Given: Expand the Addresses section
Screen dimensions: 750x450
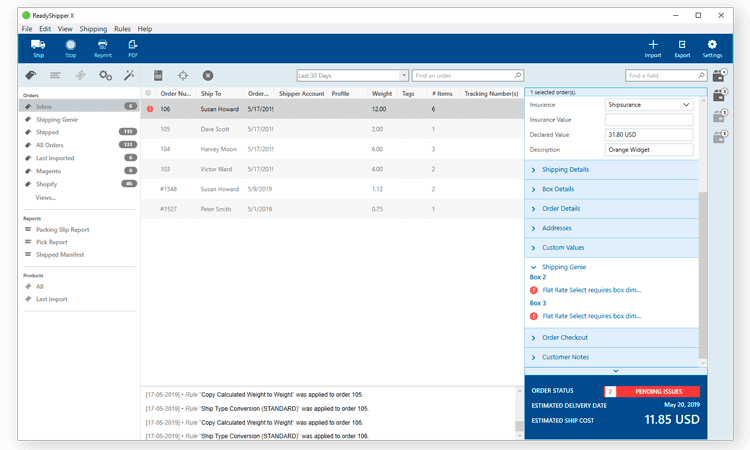Looking at the screenshot, I should (x=612, y=228).
